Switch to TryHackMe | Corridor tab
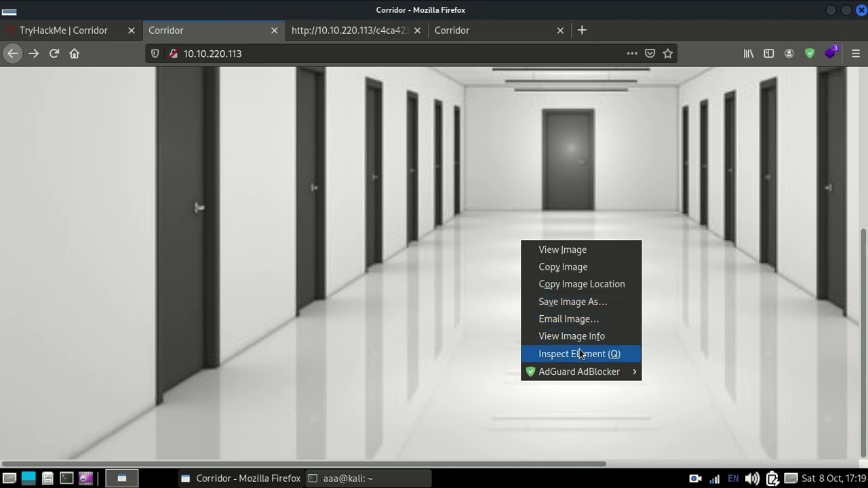This screenshot has height=488, width=868. pos(71,30)
